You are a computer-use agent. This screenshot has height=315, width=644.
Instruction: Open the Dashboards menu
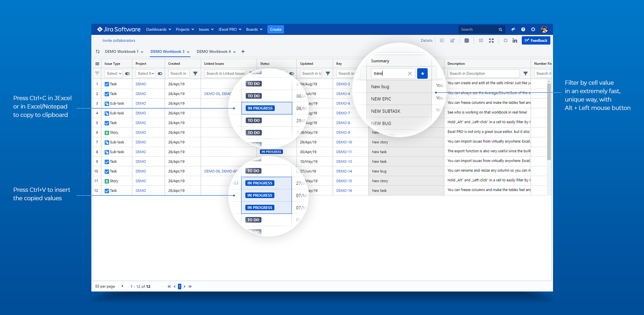coord(159,29)
